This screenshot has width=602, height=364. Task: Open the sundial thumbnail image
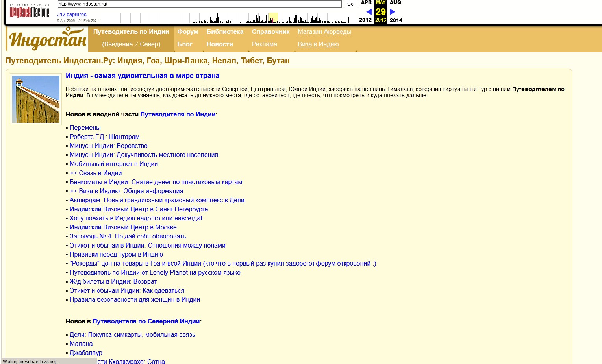36,99
